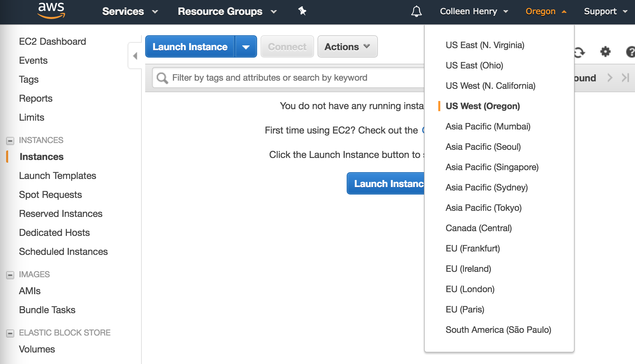Collapse the INSTANCES section
635x364 pixels.
pos(11,141)
